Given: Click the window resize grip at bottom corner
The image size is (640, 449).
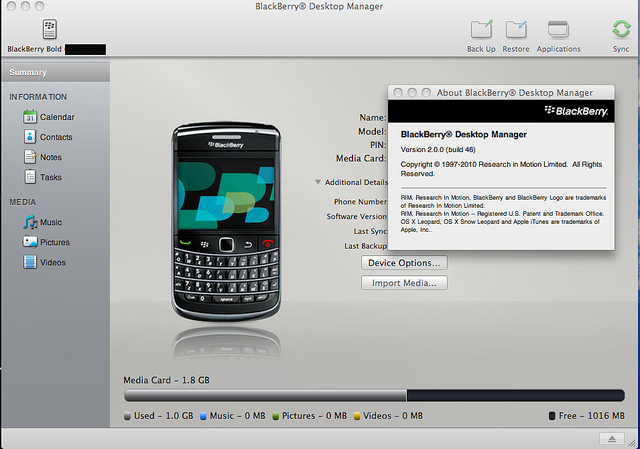Looking at the screenshot, I should (633, 442).
